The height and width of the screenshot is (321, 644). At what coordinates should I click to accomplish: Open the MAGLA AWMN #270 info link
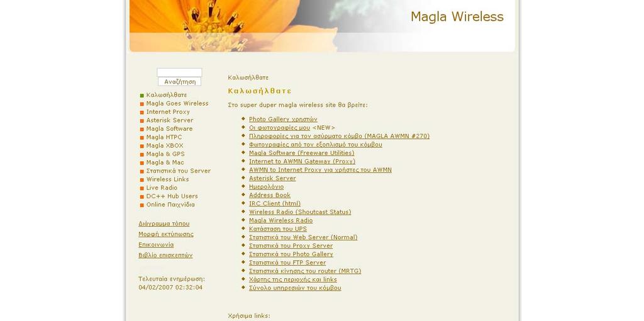(x=339, y=136)
